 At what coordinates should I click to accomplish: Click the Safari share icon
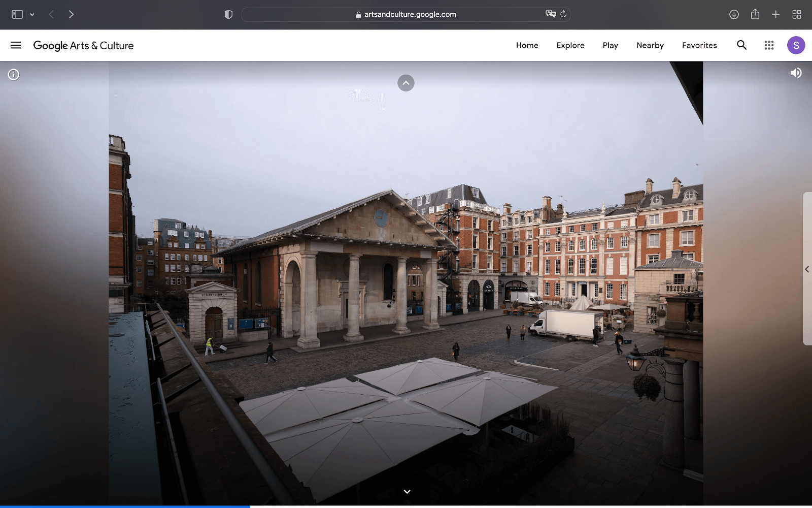(755, 14)
